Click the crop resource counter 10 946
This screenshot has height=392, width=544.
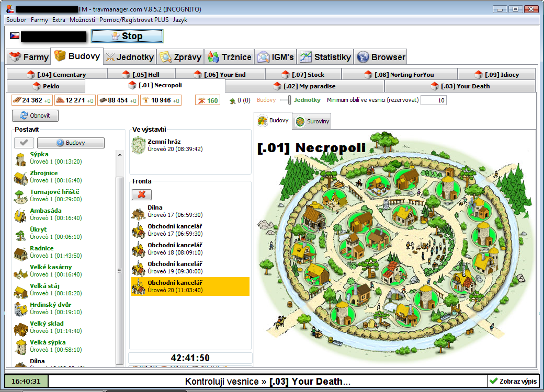[x=161, y=100]
